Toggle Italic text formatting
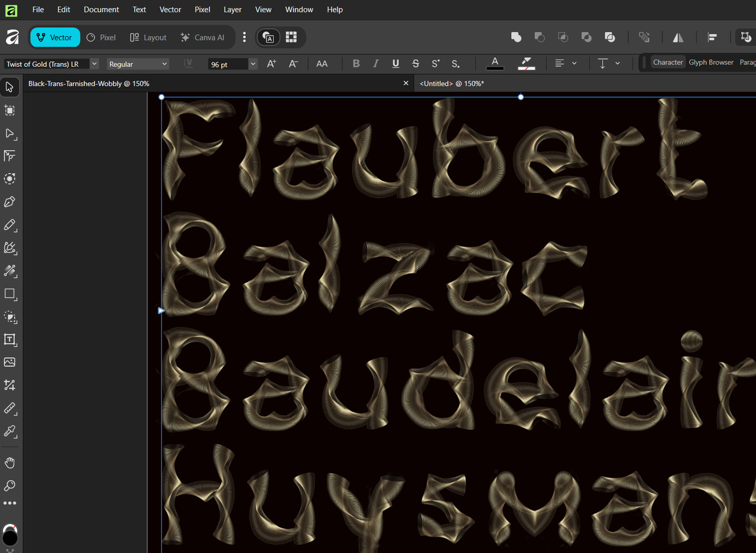The image size is (756, 553). (x=375, y=64)
